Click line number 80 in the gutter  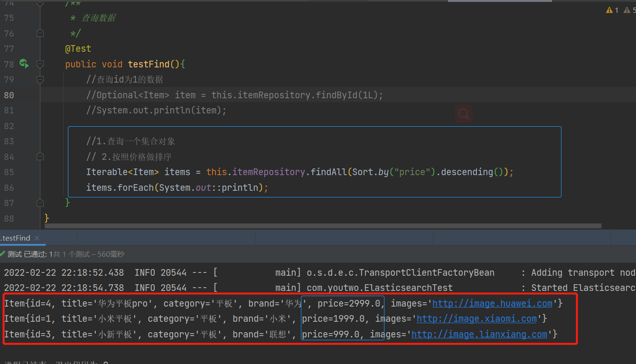(x=9, y=95)
